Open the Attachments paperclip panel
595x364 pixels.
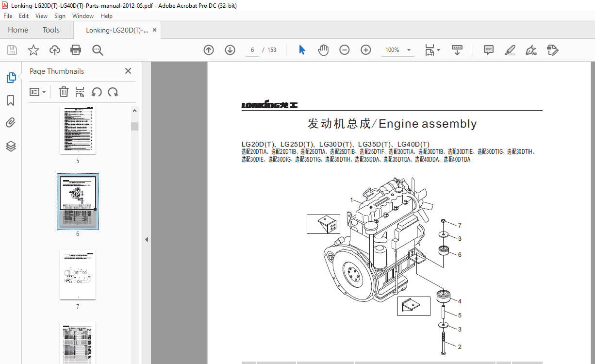tap(11, 123)
